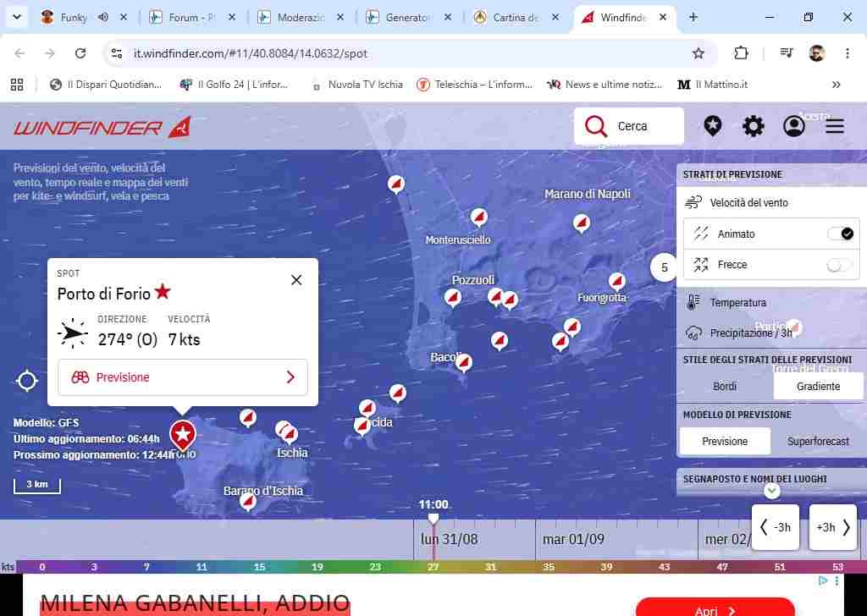Click the Velocità del vento wind icon
The image size is (867, 616).
tap(693, 203)
